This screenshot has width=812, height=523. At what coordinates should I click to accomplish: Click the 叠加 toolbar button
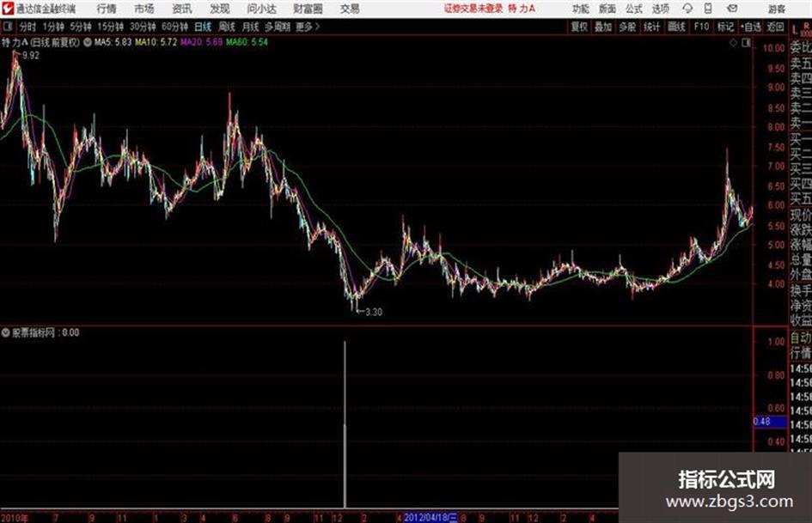[x=603, y=27]
